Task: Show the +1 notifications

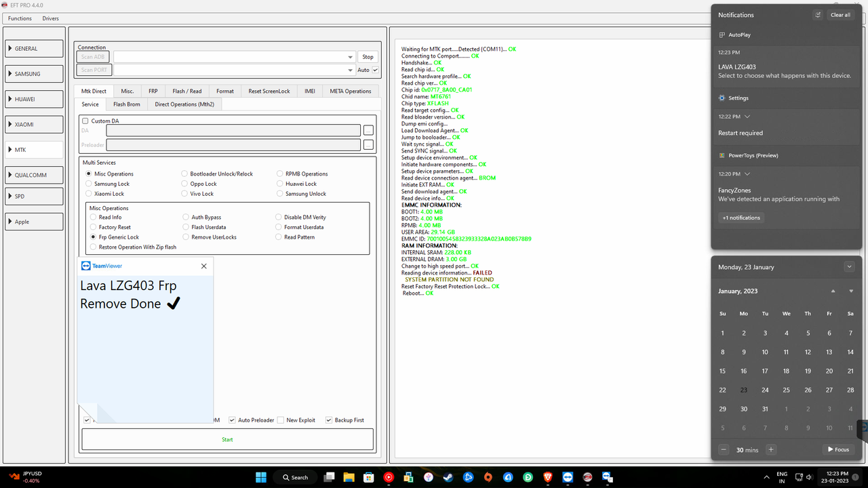Action: click(741, 218)
